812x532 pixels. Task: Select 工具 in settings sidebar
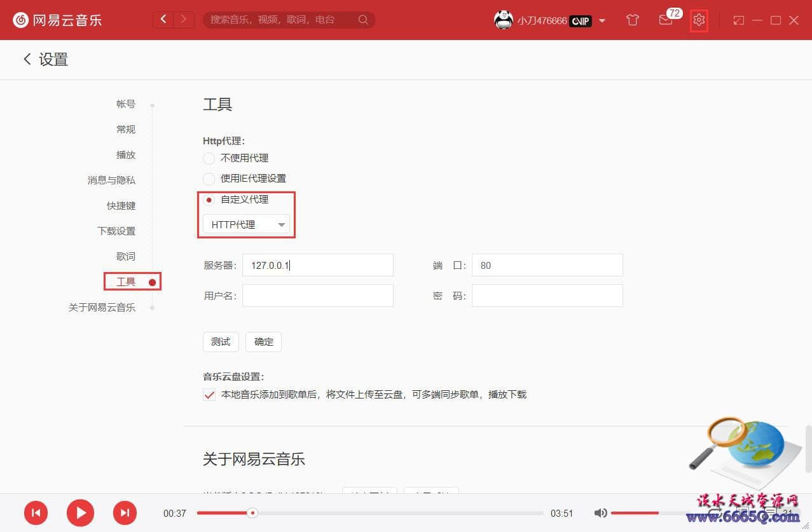click(x=126, y=282)
